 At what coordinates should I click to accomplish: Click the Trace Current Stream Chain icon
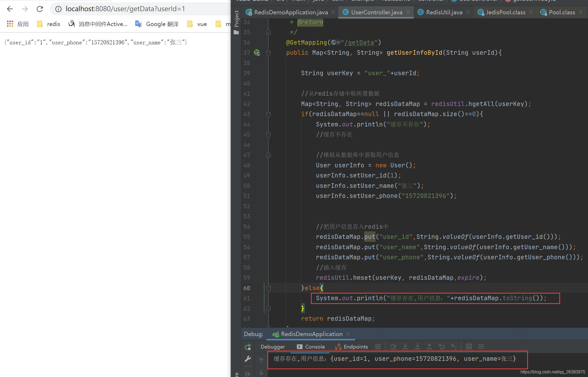click(x=481, y=347)
